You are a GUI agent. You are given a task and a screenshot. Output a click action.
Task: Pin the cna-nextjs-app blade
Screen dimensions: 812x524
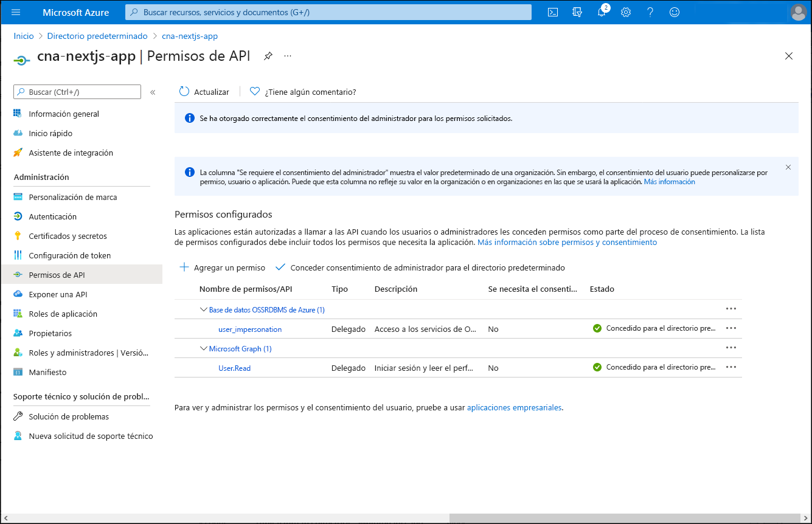268,56
